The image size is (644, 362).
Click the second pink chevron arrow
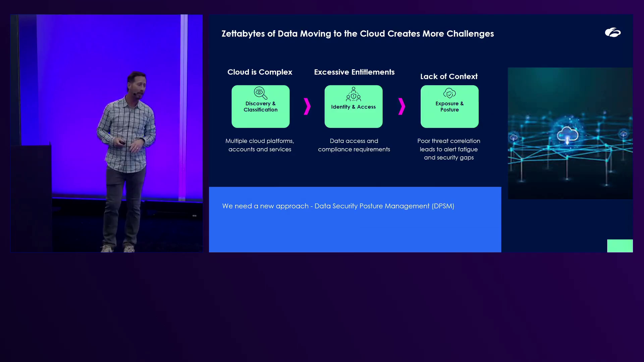pos(401,106)
